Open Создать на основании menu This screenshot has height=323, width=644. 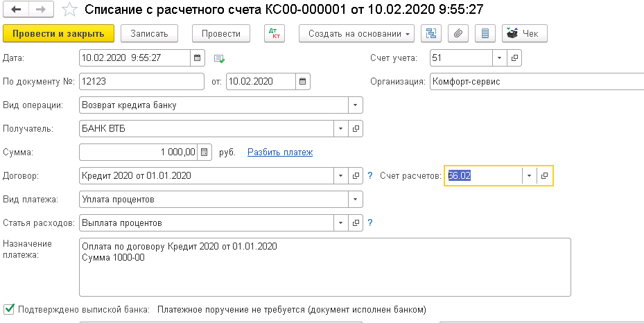356,34
